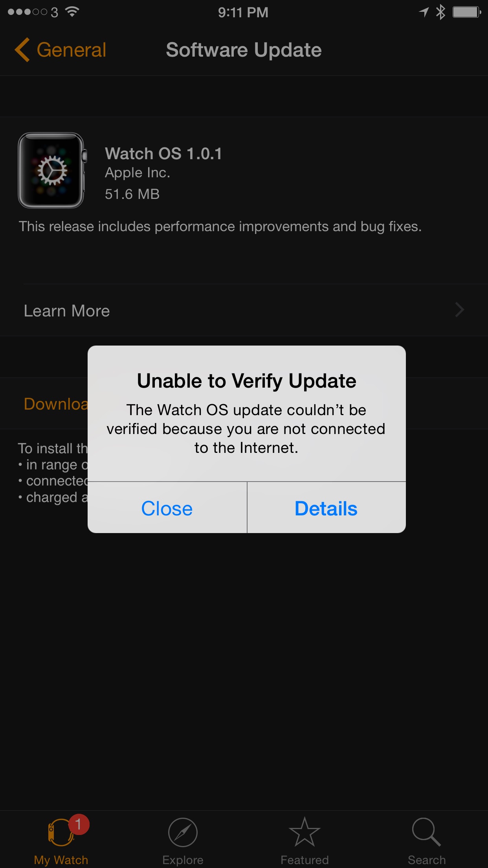
Task: Tap the red notification badge
Action: click(79, 824)
